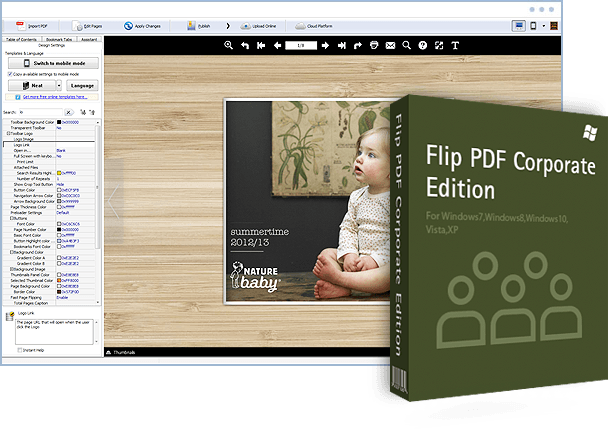Switch to desktop preview mode
This screenshot has height=442, width=612.
[518, 25]
